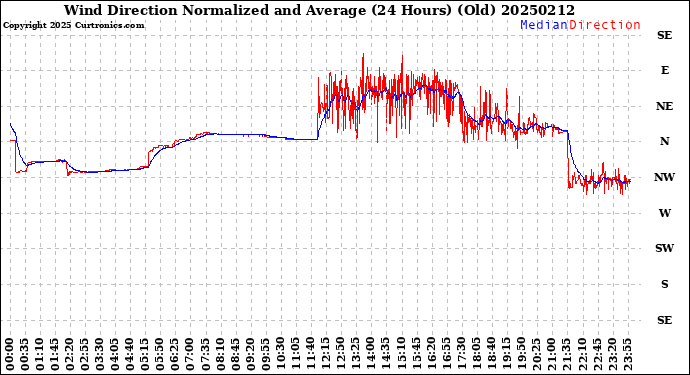Viewport: 690px width, 375px height.
Task: Click the 18:40 time axis label
Action: coord(491,355)
